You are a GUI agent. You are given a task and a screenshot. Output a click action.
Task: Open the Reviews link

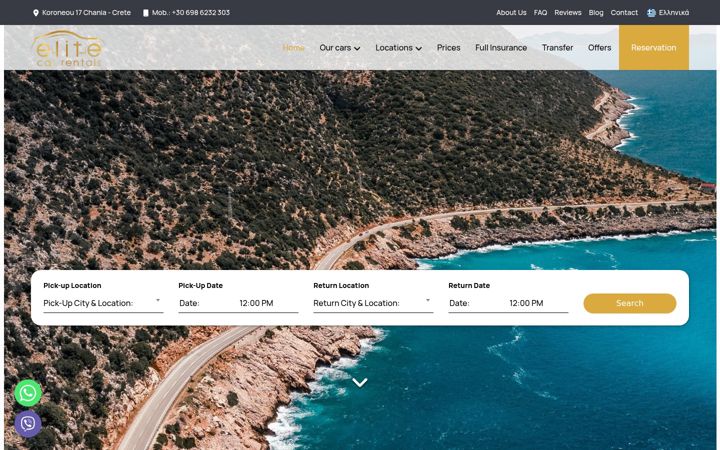pyautogui.click(x=568, y=13)
